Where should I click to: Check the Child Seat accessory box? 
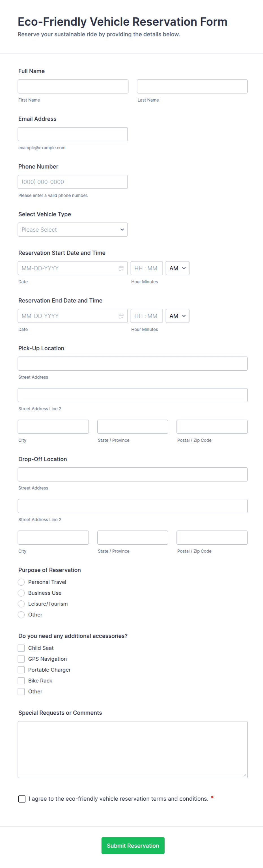point(21,648)
